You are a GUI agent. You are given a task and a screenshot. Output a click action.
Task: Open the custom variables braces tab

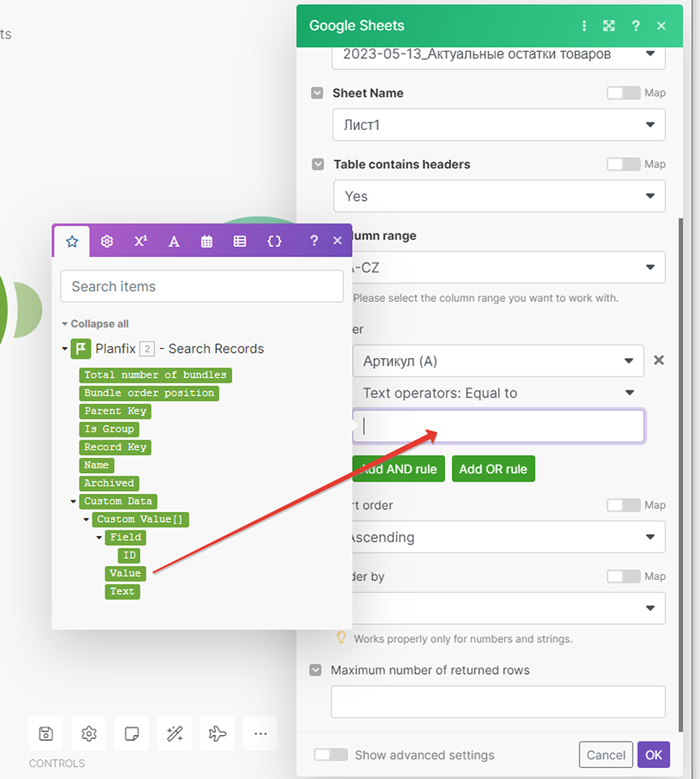click(x=274, y=241)
